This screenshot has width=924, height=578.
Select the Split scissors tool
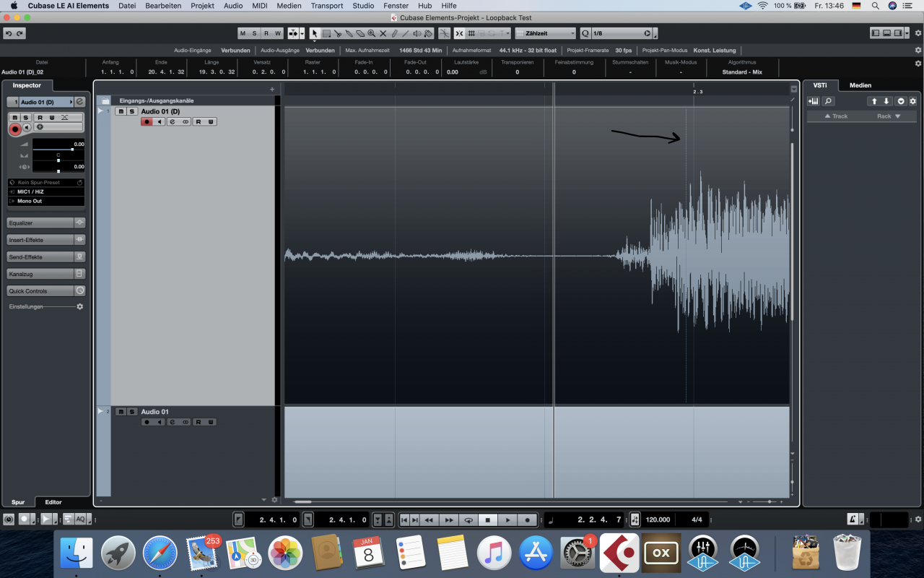[338, 33]
